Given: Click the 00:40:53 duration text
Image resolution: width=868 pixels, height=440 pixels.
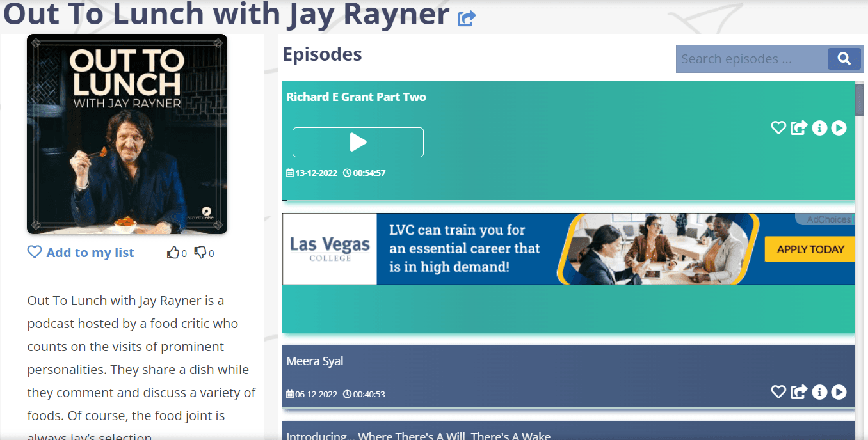Looking at the screenshot, I should click(369, 394).
